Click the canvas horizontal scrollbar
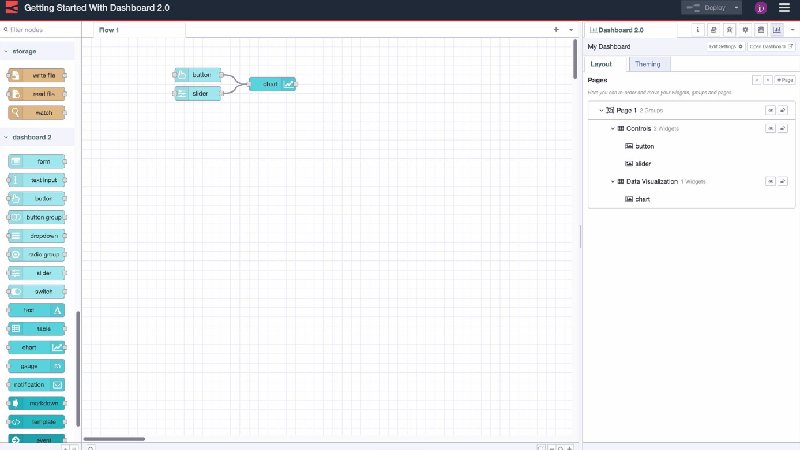Image resolution: width=800 pixels, height=450 pixels. coord(114,439)
